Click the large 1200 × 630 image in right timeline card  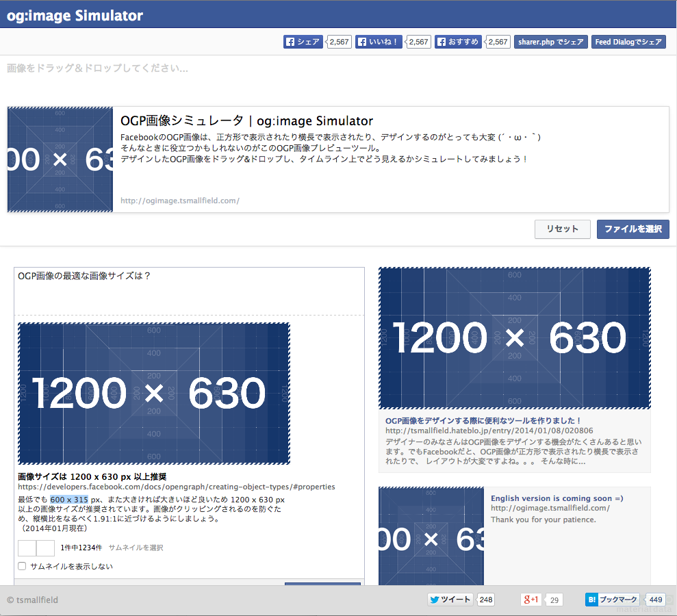coord(515,338)
